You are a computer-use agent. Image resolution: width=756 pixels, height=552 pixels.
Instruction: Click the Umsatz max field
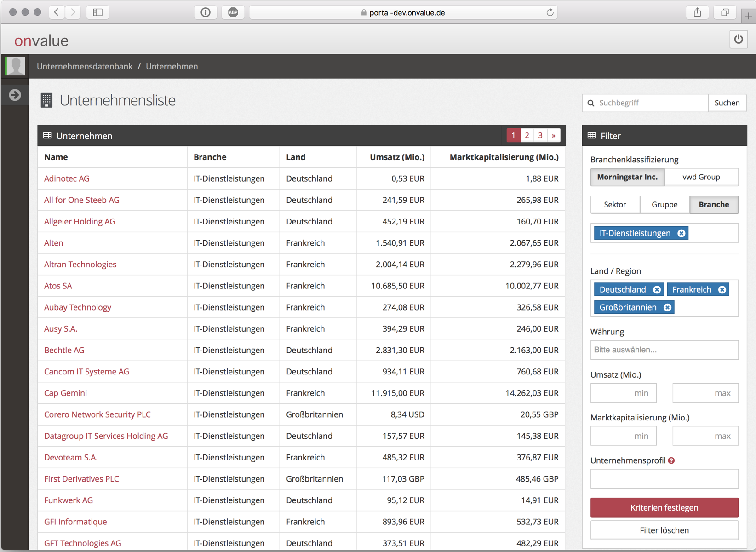click(x=705, y=393)
